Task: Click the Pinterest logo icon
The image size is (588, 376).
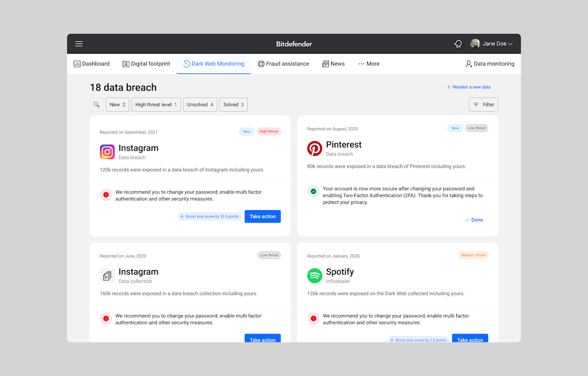Action: click(x=315, y=148)
